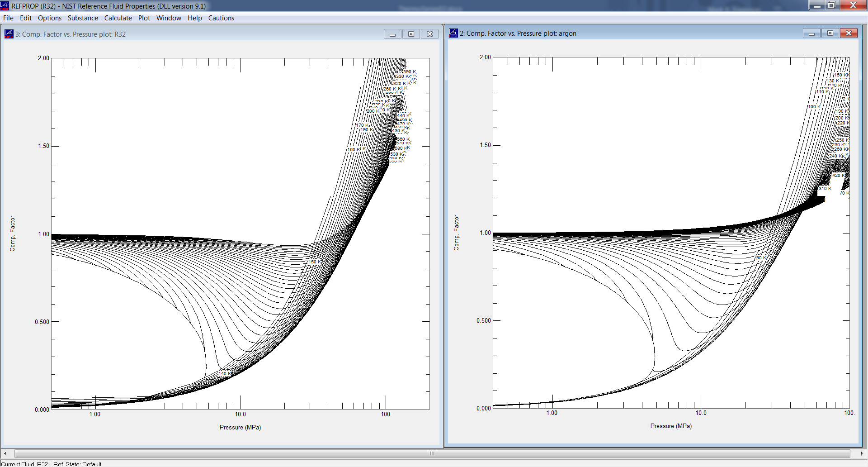Open the Window menu
This screenshot has height=467, width=868.
[169, 18]
